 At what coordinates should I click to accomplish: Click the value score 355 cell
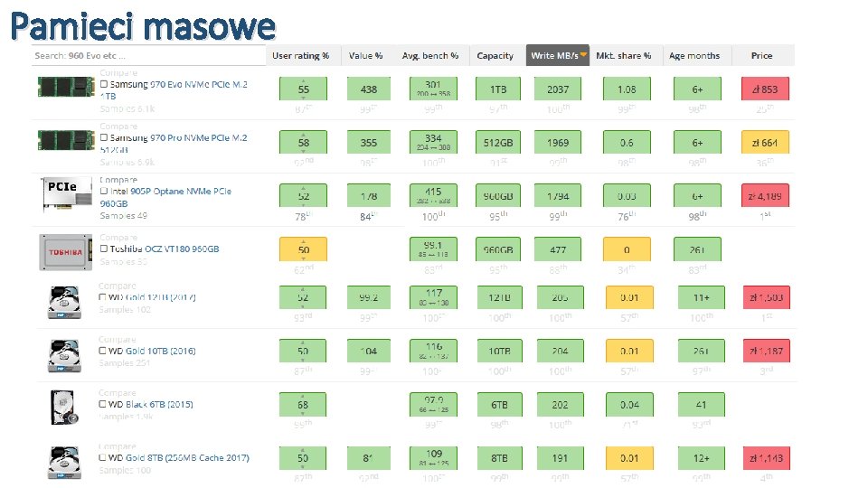tap(369, 143)
